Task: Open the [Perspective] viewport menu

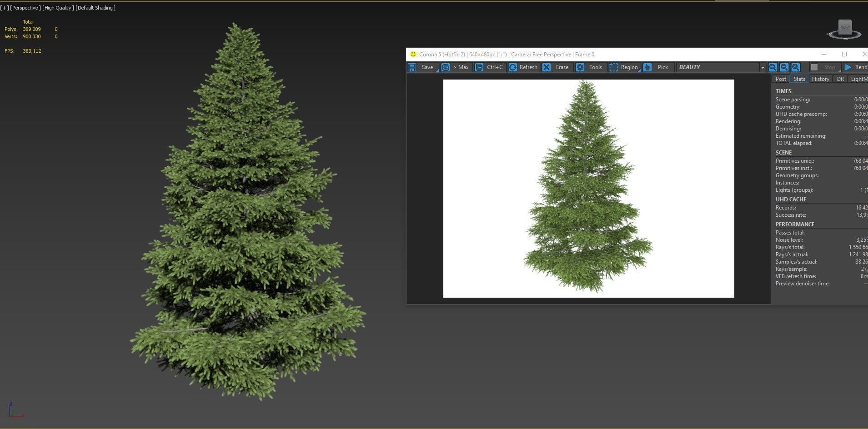Action: 25,8
